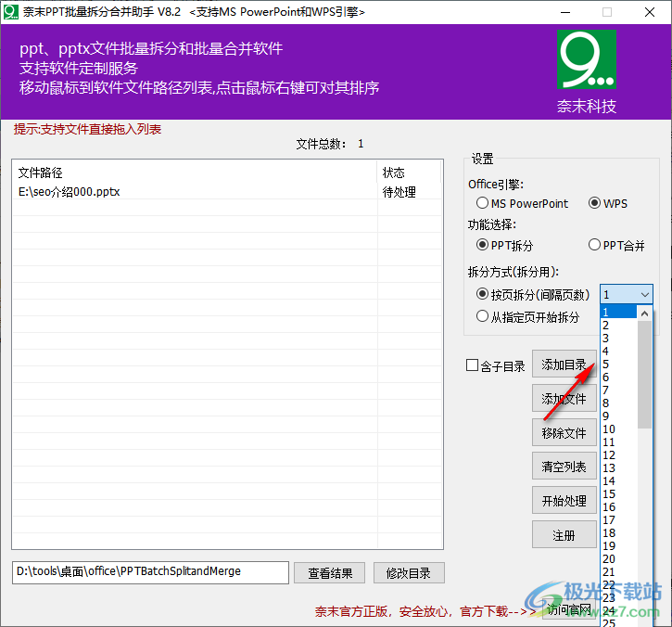Choose 18 from the interval list

point(618,533)
